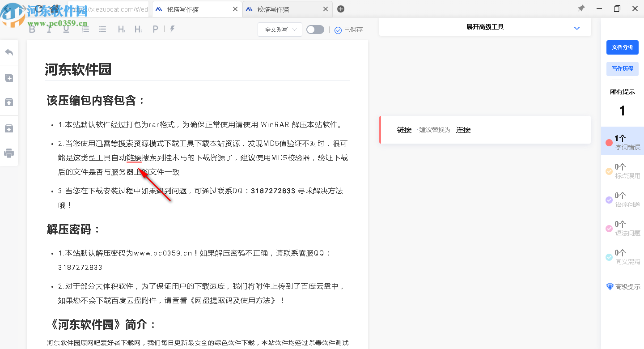Viewport: 644px width, 349px height.
Task: Click the upload document sidebar icon
Action: click(x=9, y=102)
